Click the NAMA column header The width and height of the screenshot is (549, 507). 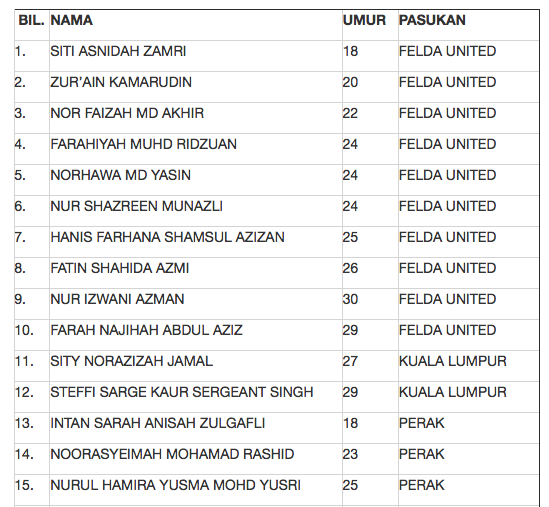pyautogui.click(x=71, y=20)
